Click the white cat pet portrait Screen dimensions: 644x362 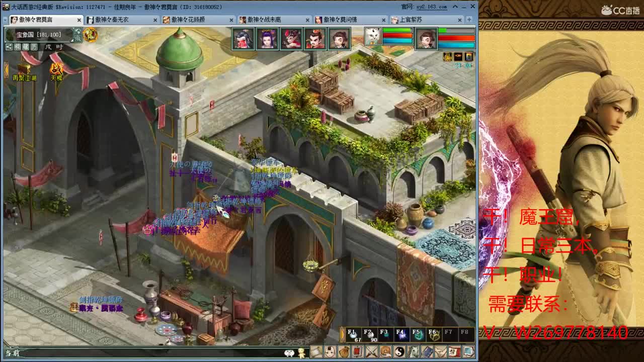click(373, 37)
